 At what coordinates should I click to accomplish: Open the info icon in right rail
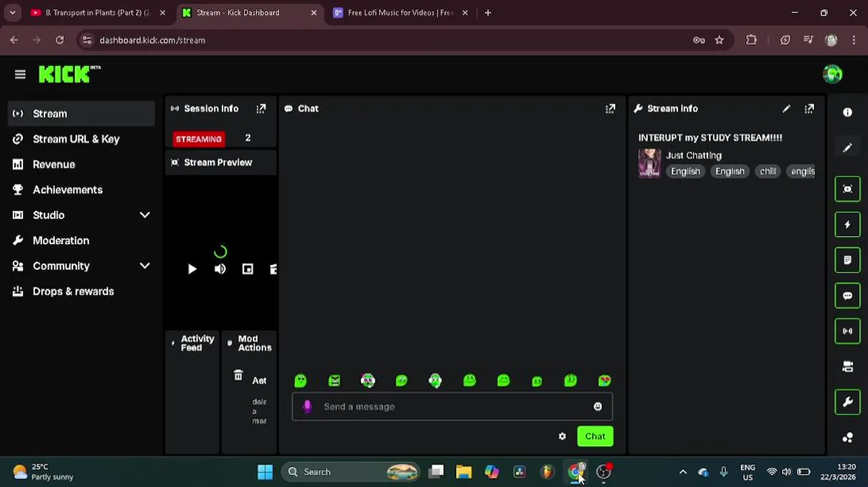848,112
